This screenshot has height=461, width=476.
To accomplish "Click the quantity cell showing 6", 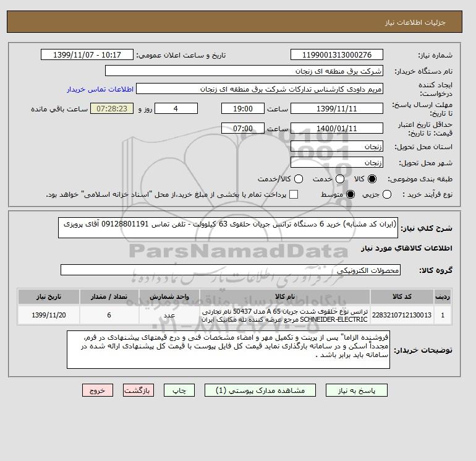I will coord(109,315).
